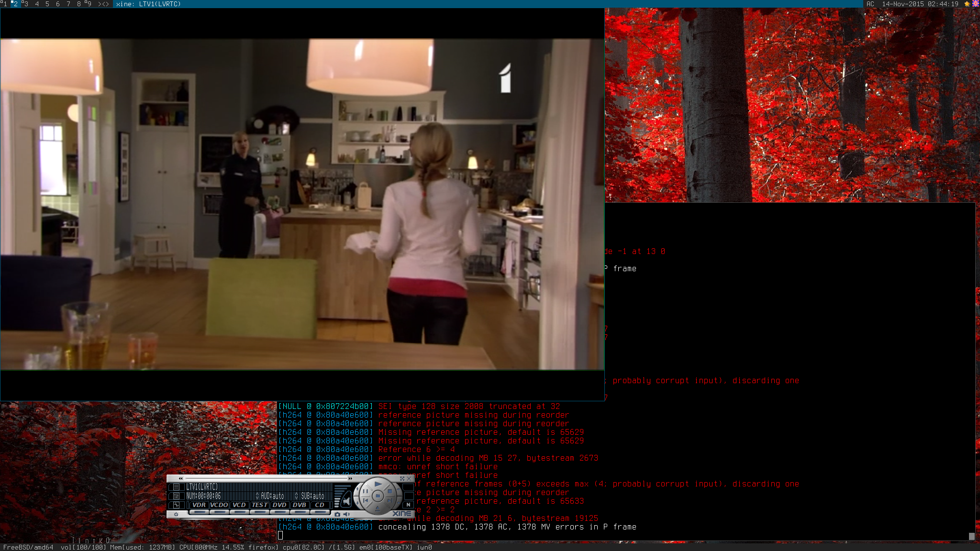Take a snapshot with the camera icon

tap(337, 514)
